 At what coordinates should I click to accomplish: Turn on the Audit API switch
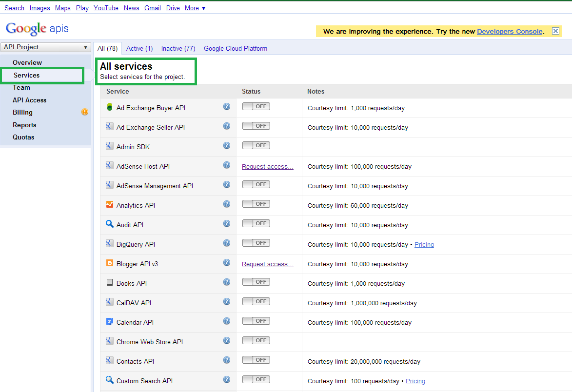[256, 223]
